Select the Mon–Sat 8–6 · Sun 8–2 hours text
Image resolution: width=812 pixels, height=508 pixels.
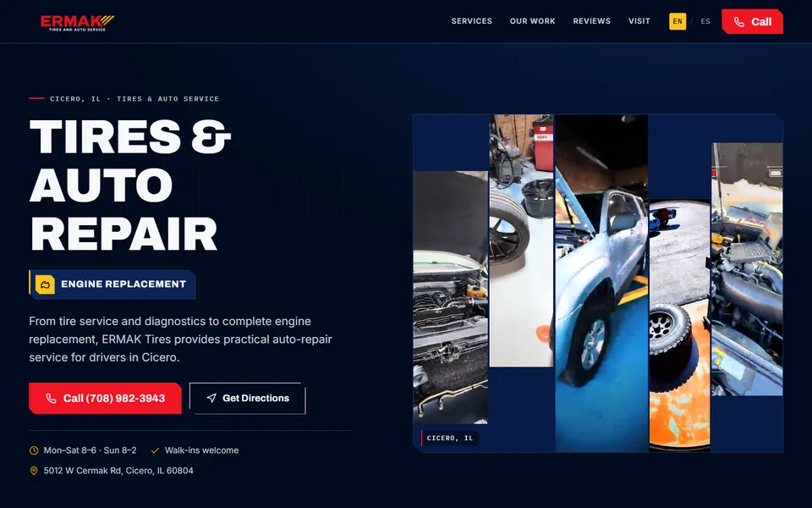click(x=91, y=450)
